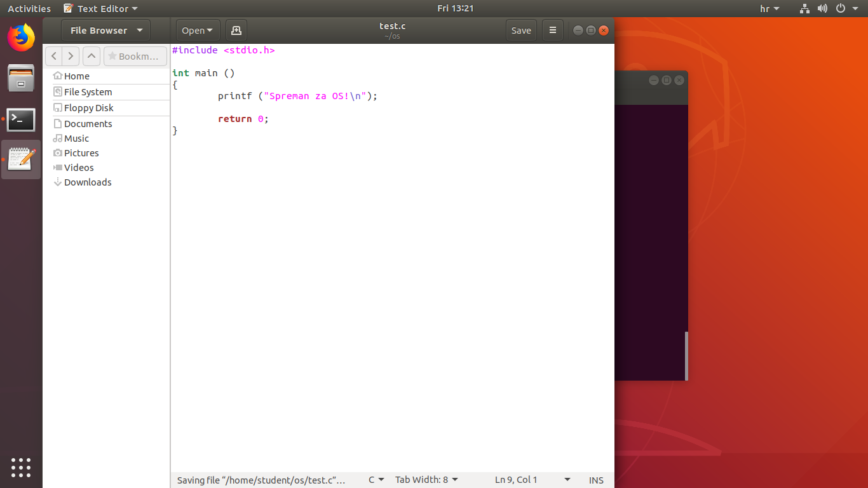Minimize the Text Editor window
Screen dimensions: 868x488
(578, 30)
